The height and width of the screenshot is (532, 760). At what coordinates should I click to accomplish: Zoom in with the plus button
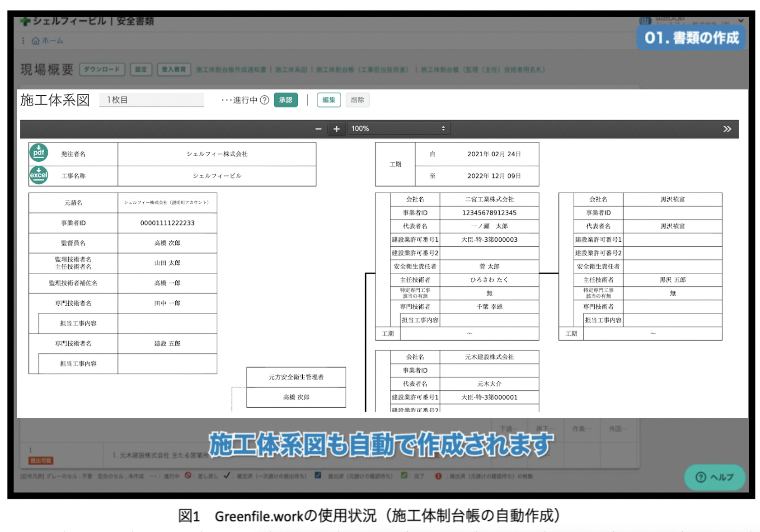click(x=337, y=129)
